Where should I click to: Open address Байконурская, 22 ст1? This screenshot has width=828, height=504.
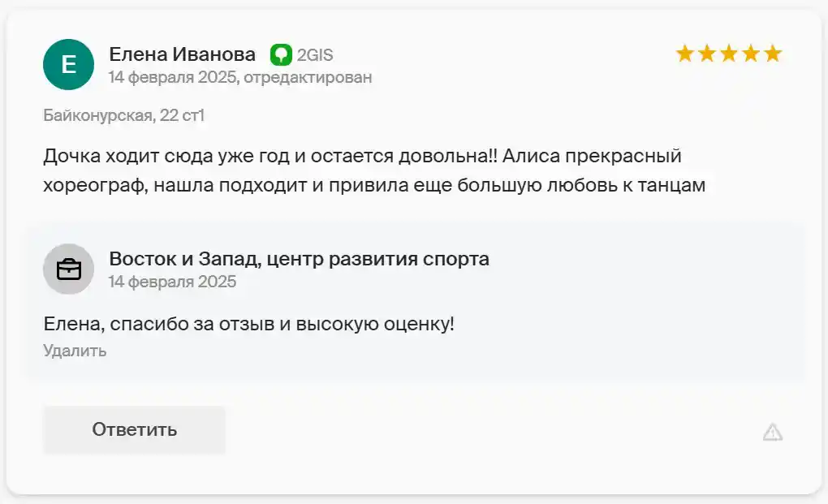coord(123,115)
